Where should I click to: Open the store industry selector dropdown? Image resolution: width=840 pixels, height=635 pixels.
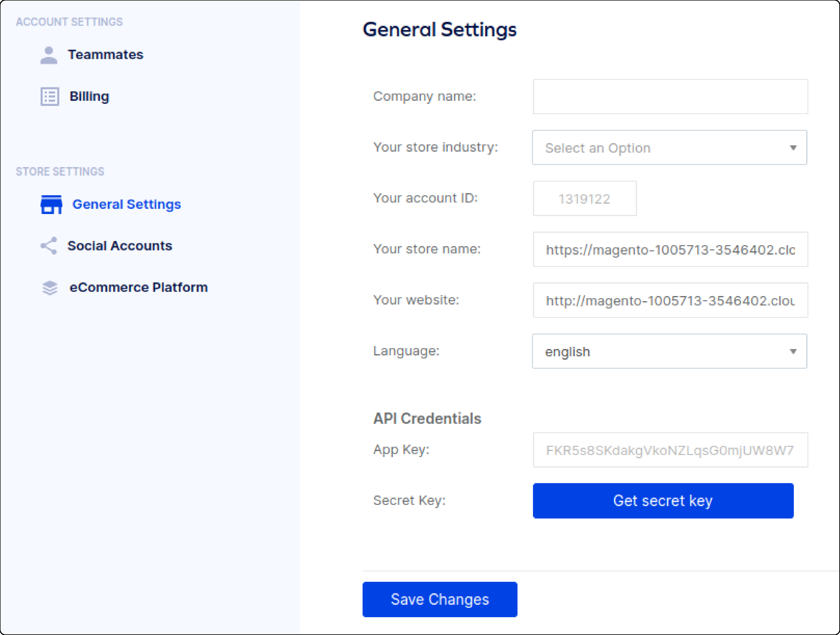point(669,147)
